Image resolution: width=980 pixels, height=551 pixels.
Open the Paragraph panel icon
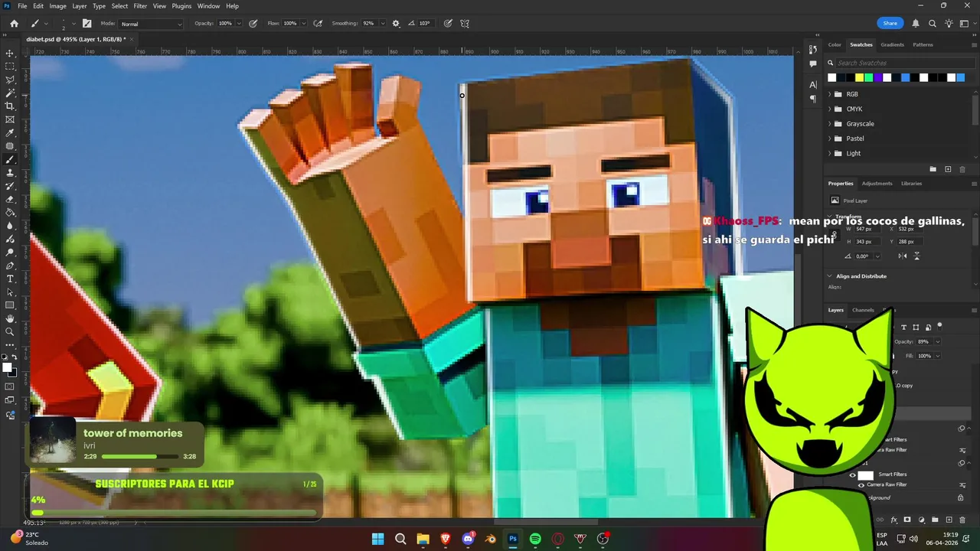click(x=813, y=99)
